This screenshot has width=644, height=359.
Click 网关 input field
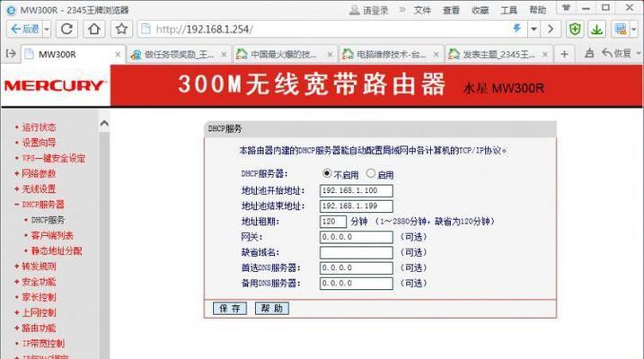point(356,237)
